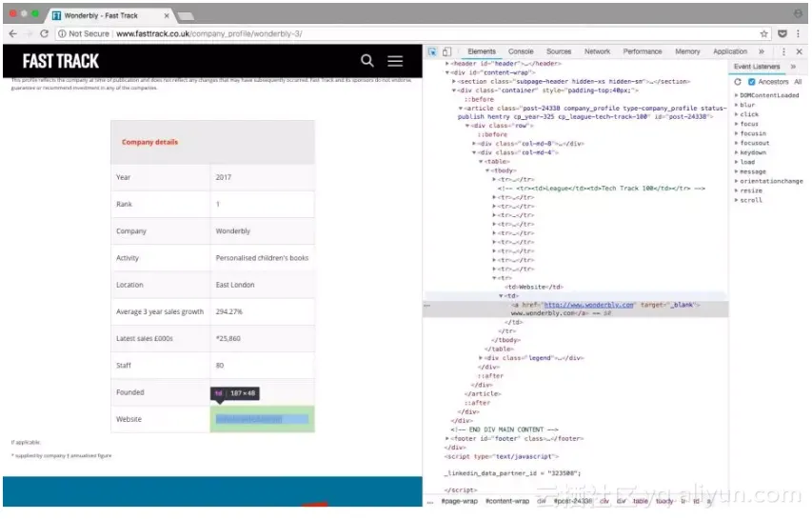Show more sidebar panes chevron
The image size is (812, 519).
click(793, 67)
